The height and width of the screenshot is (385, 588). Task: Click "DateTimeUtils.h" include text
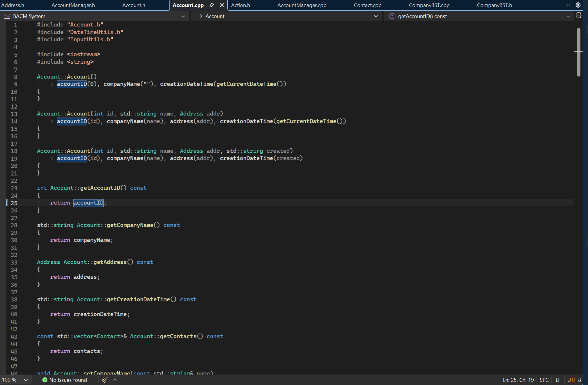tap(95, 32)
